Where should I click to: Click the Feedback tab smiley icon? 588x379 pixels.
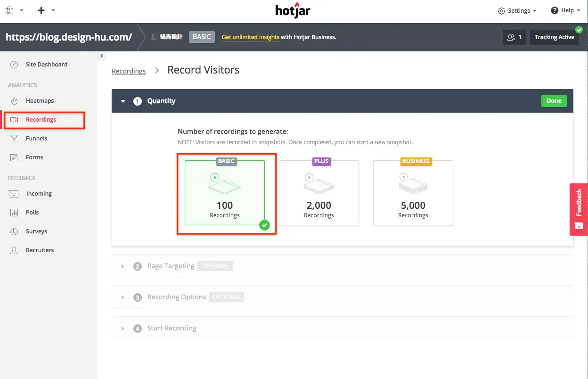coord(579,226)
